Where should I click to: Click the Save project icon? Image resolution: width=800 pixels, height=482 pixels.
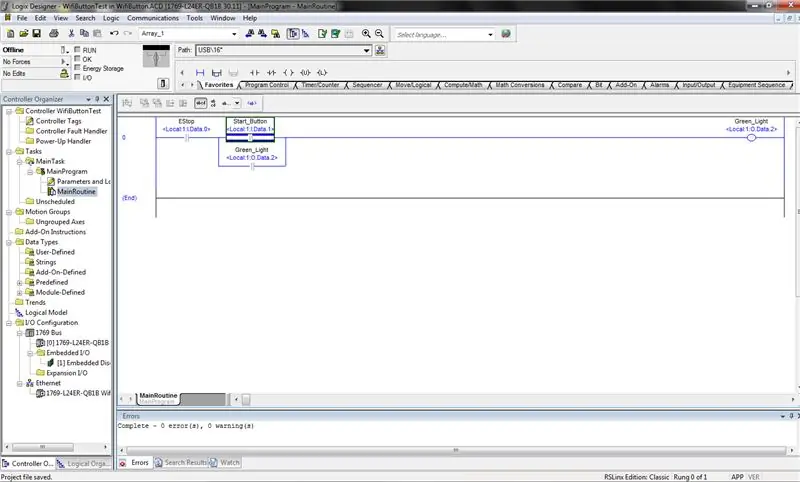click(x=37, y=33)
